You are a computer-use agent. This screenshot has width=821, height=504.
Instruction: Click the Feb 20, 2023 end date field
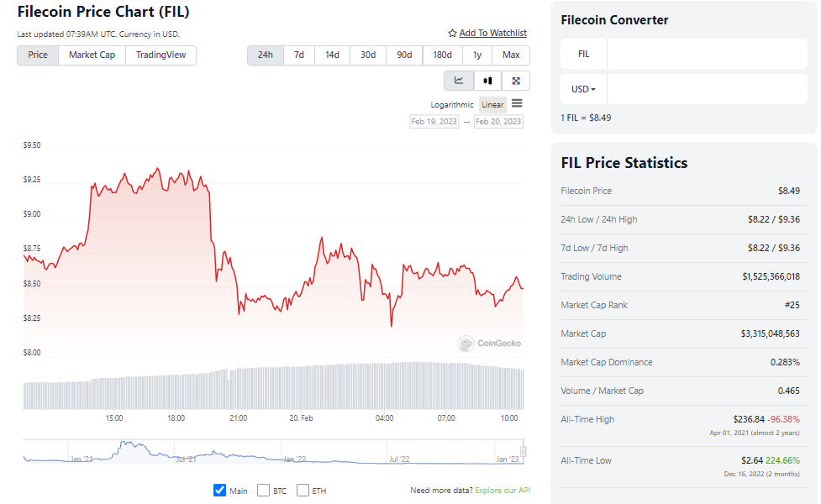pyautogui.click(x=498, y=122)
